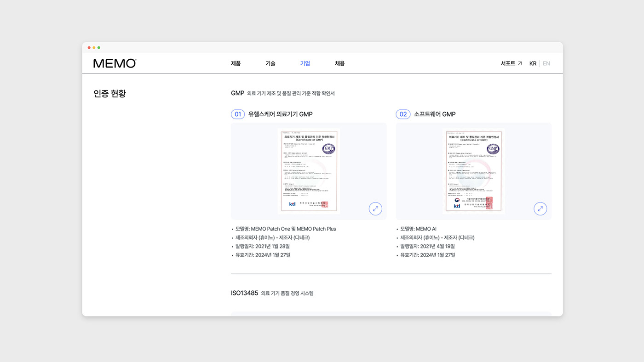Open the 제품 menu item
This screenshot has height=362, width=644.
(236, 63)
